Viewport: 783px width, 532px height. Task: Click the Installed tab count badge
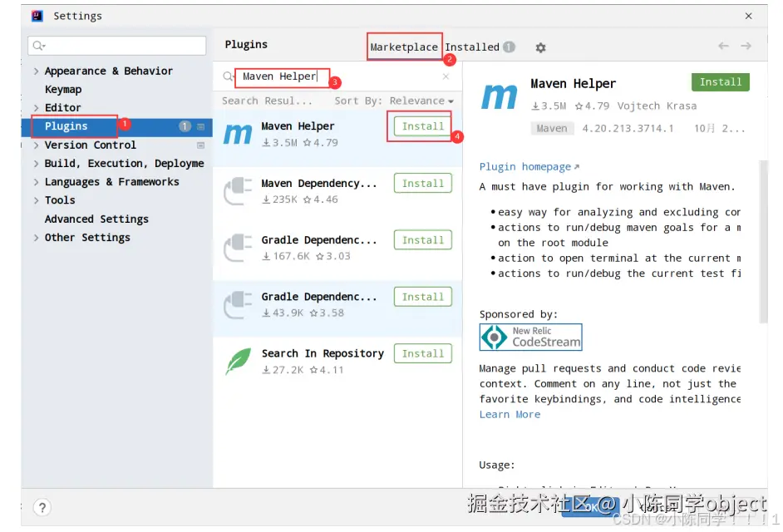pyautogui.click(x=509, y=47)
